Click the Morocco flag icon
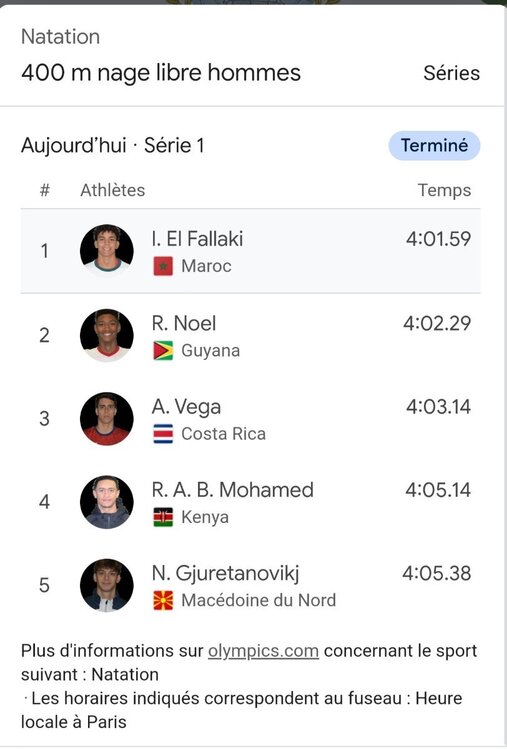The image size is (507, 750). tap(163, 266)
